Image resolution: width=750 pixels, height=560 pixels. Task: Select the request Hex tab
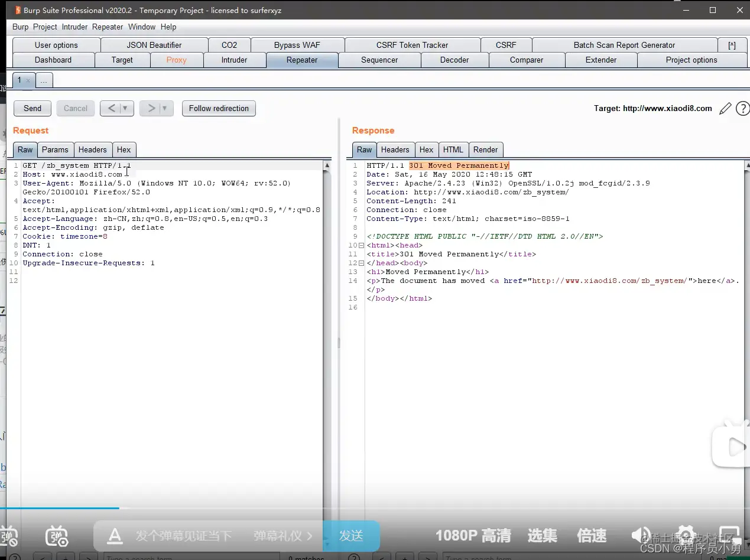[124, 149]
